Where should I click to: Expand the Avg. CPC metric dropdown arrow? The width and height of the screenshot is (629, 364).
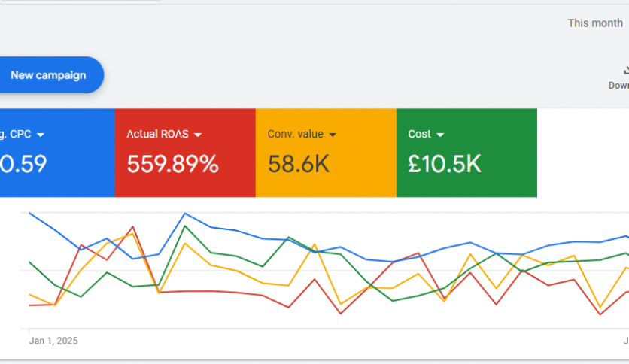click(41, 135)
